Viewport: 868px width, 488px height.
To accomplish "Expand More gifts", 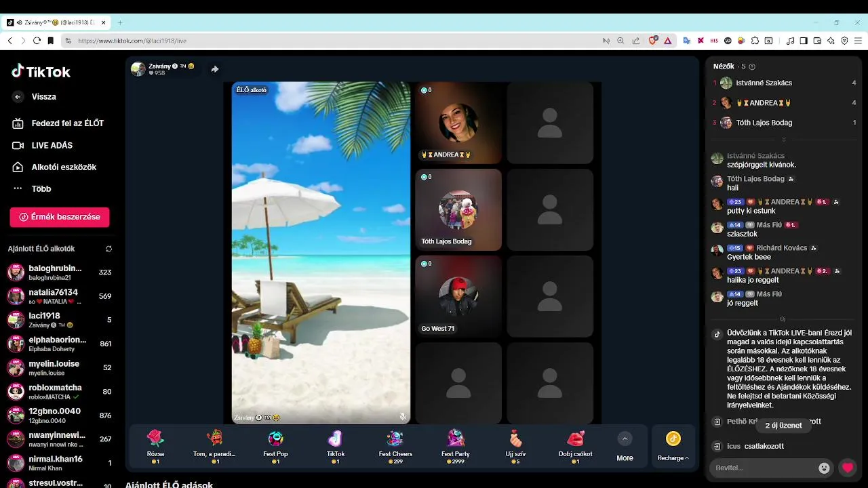I will tap(625, 446).
